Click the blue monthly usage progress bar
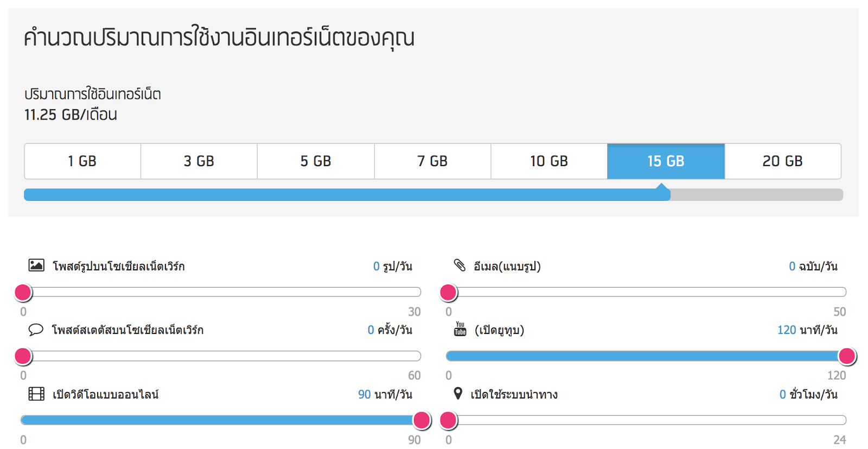The image size is (868, 449). 347,195
